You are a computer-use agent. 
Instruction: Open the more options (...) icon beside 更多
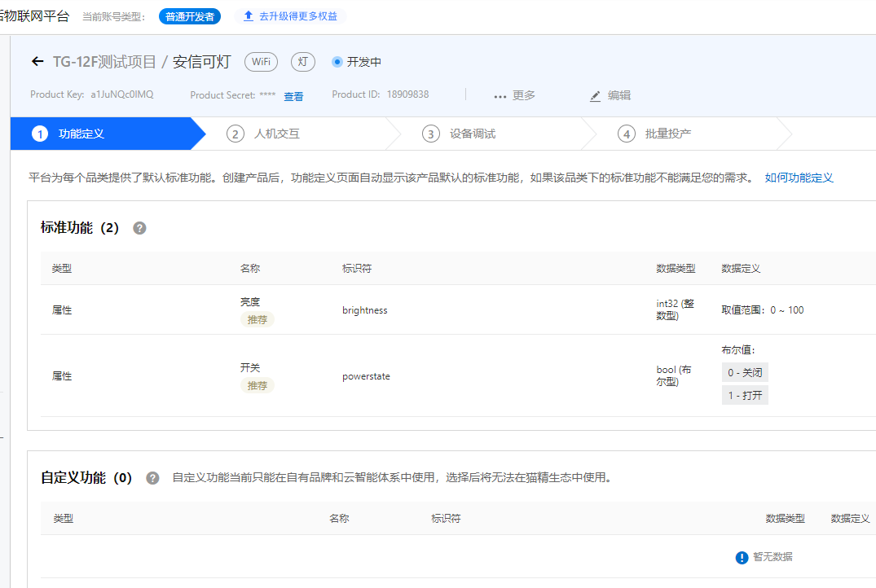coord(500,96)
